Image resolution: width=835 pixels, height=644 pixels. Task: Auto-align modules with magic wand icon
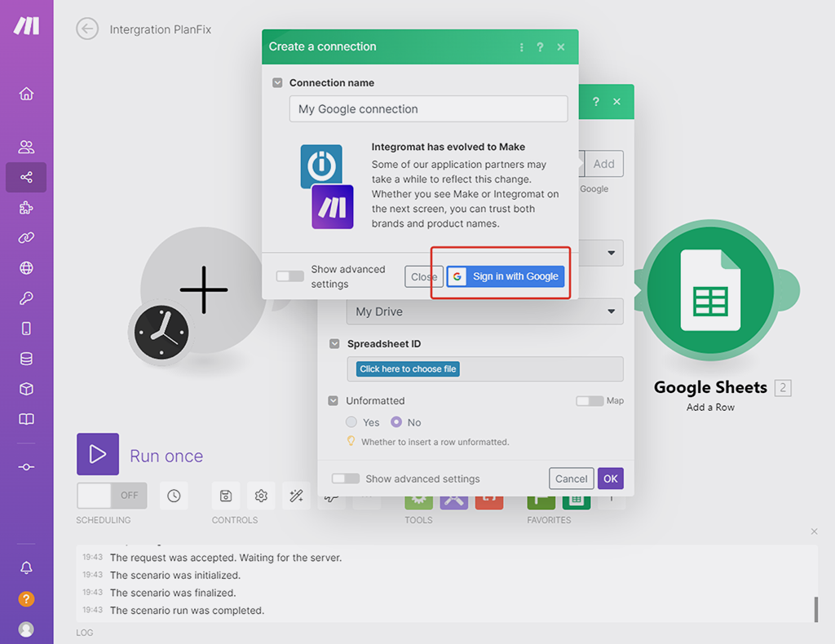[296, 496]
